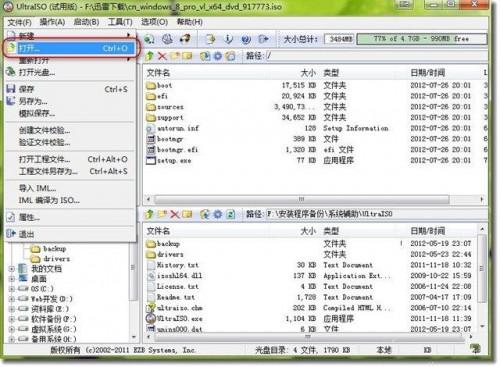Viewport: 500px width, 367px height.
Task: Sort local list by 类型 column header
Action: 331,231
